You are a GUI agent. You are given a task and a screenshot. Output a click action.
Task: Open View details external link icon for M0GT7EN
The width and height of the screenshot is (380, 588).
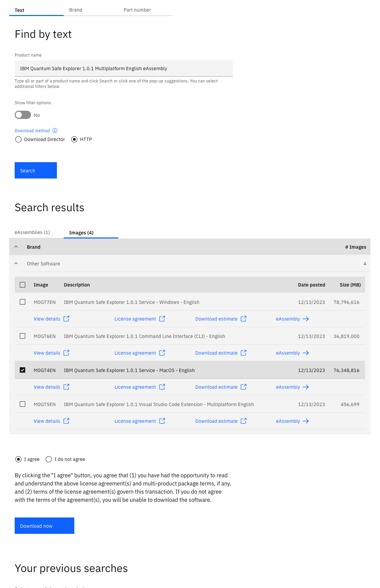(x=66, y=319)
